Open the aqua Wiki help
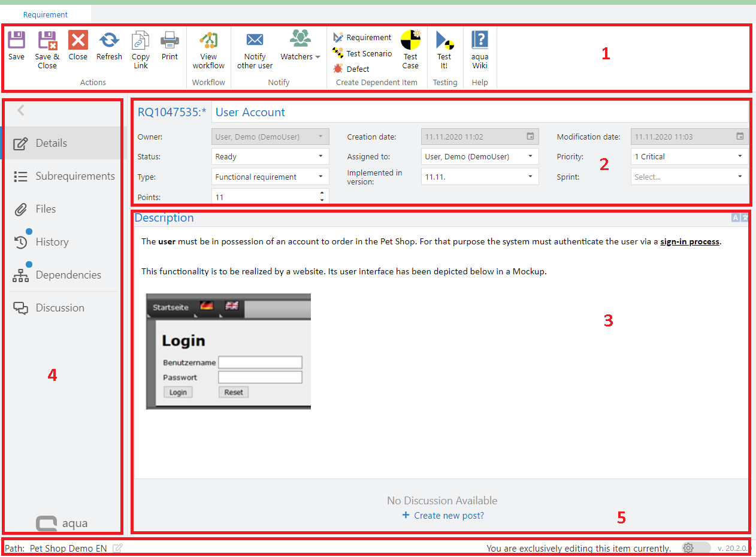This screenshot has width=756, height=557. pos(480,41)
